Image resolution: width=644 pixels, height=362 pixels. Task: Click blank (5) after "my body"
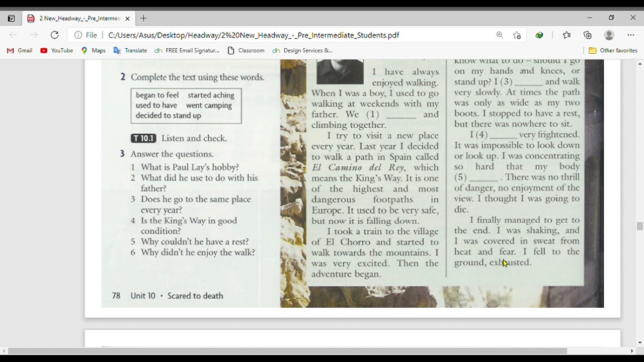pos(484,178)
